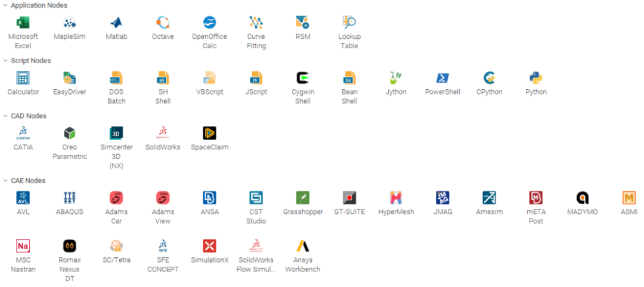Collapse the CAE Nodes section chevron

point(5,180)
